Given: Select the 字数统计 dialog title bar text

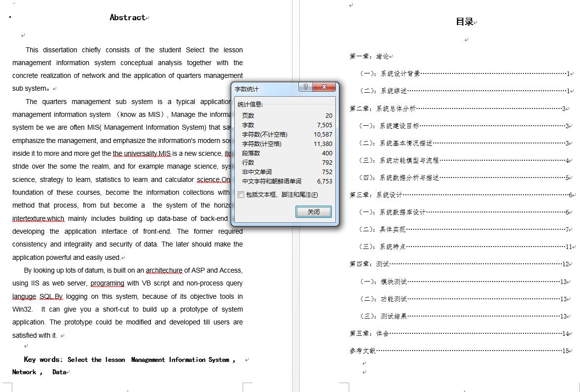Looking at the screenshot, I should tap(247, 89).
